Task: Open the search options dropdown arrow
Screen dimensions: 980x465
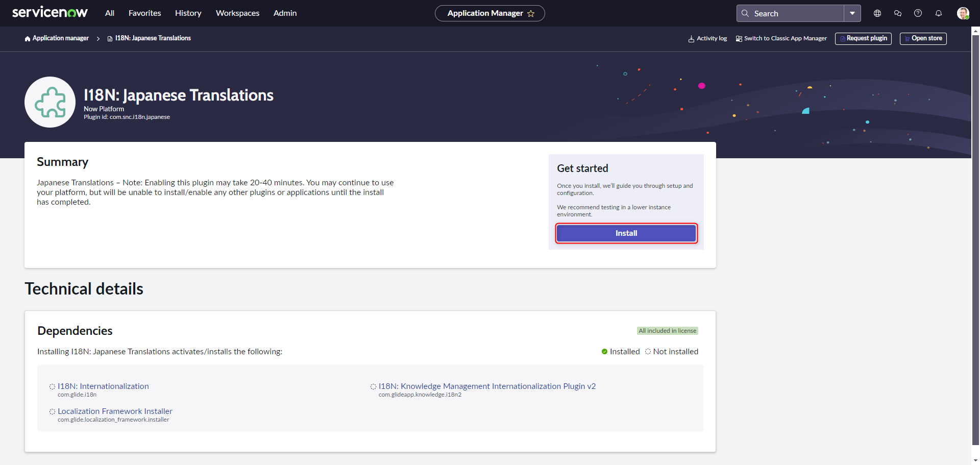Action: pyautogui.click(x=852, y=13)
